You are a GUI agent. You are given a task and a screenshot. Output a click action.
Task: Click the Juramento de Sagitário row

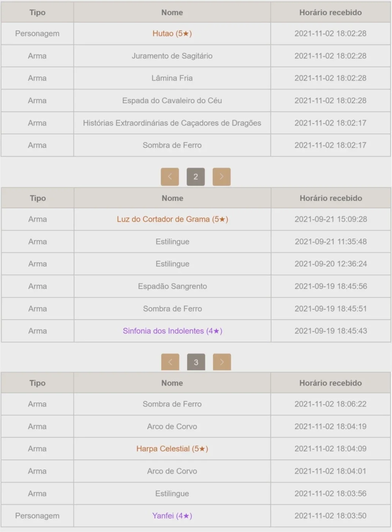tap(196, 56)
